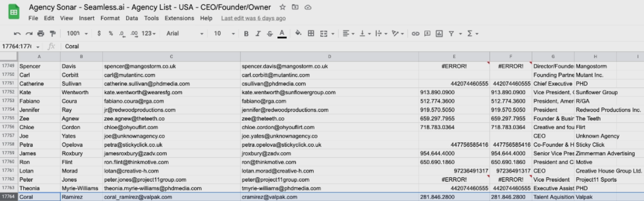Select row header 17760

[x=9, y=162]
